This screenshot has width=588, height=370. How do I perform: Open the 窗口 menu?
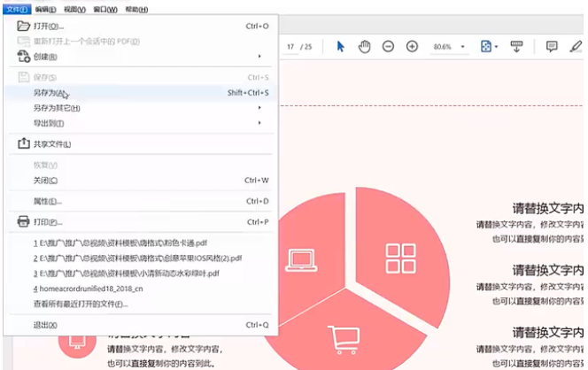[x=105, y=10]
